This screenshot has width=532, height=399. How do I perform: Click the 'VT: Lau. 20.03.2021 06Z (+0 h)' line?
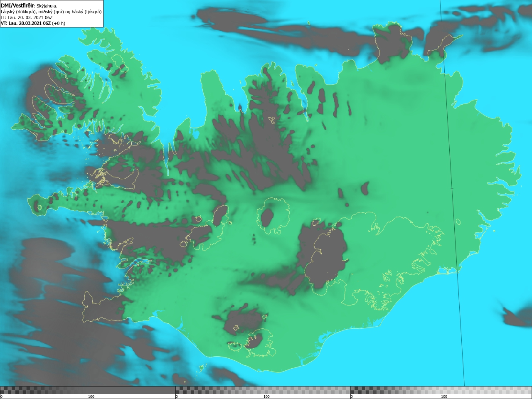point(33,23)
